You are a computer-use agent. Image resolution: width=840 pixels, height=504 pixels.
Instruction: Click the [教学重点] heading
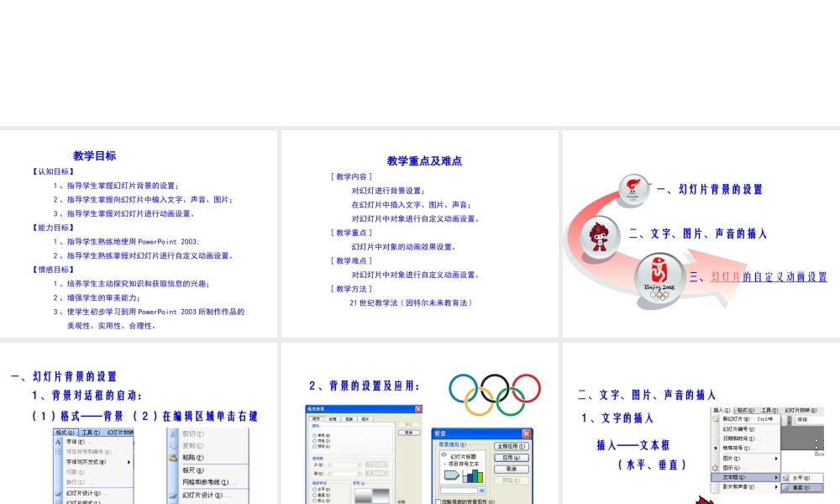coord(351,233)
